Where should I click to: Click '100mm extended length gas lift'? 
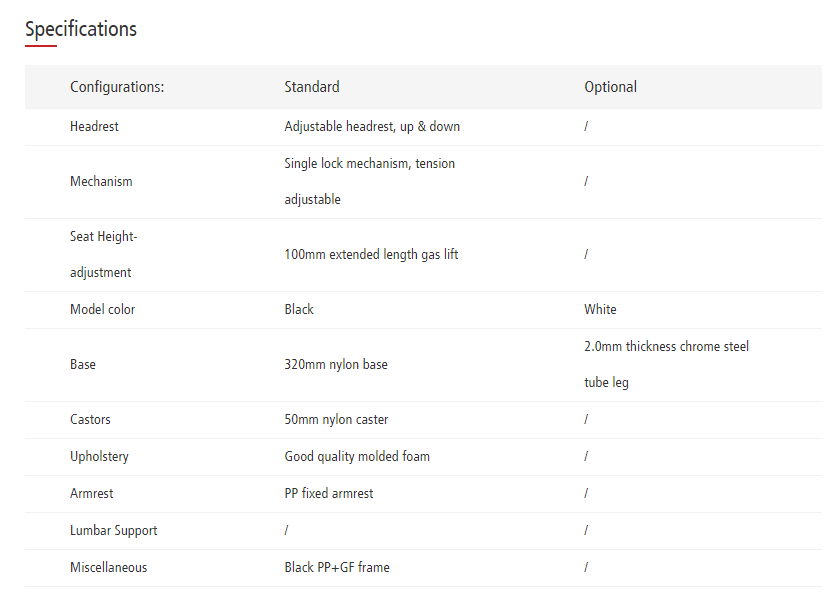click(371, 255)
